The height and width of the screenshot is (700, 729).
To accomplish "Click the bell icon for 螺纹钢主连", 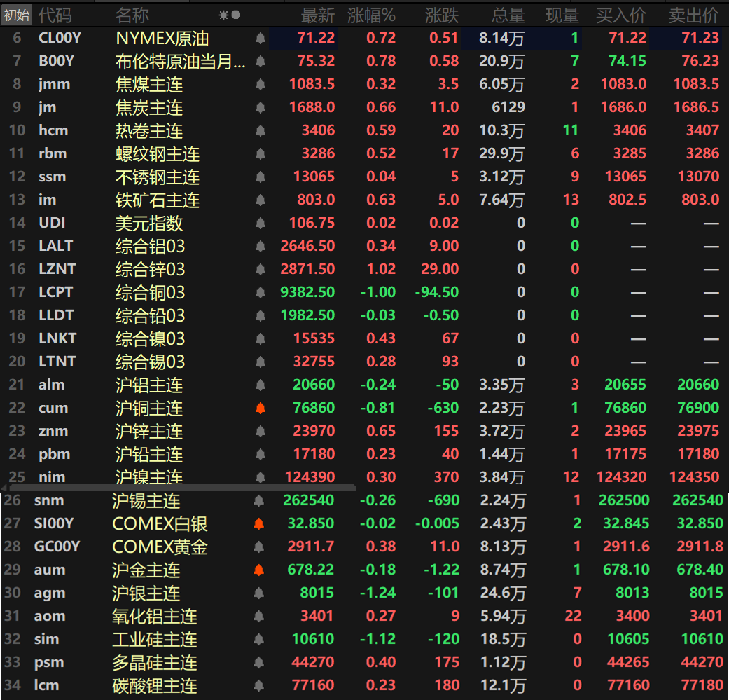I will coord(260,153).
